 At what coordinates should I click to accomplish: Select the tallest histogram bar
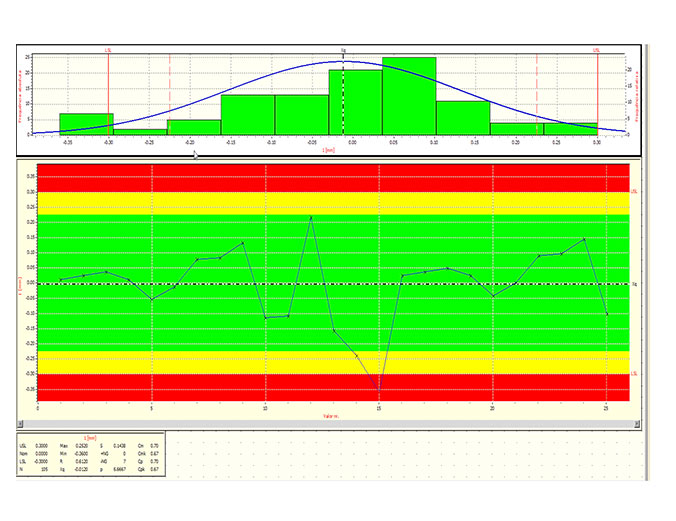point(409,96)
